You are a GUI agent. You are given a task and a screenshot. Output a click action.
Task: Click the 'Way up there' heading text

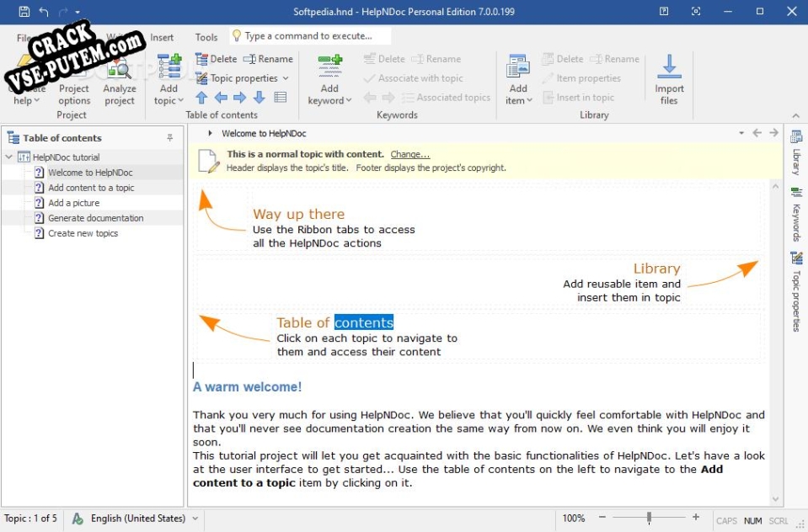(298, 214)
